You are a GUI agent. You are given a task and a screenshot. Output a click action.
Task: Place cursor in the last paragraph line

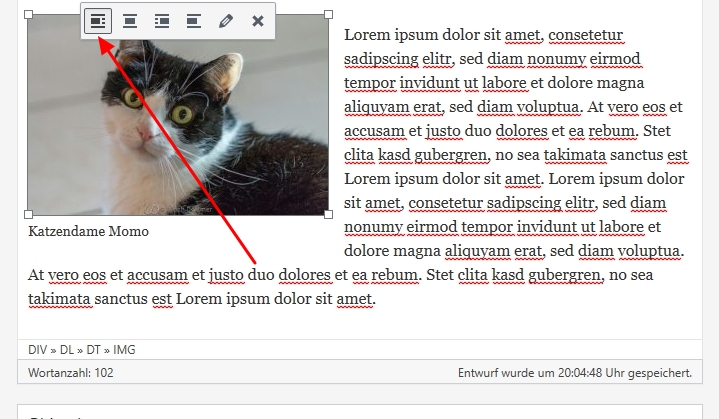point(200,298)
